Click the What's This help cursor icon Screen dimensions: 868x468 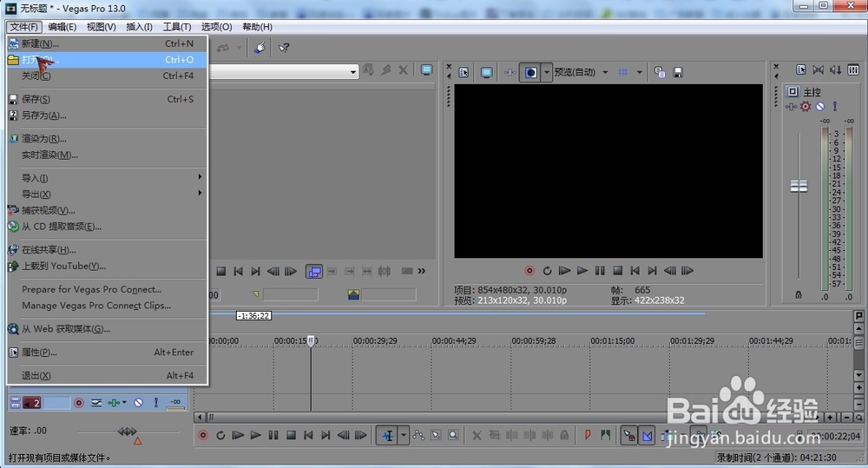tap(284, 48)
